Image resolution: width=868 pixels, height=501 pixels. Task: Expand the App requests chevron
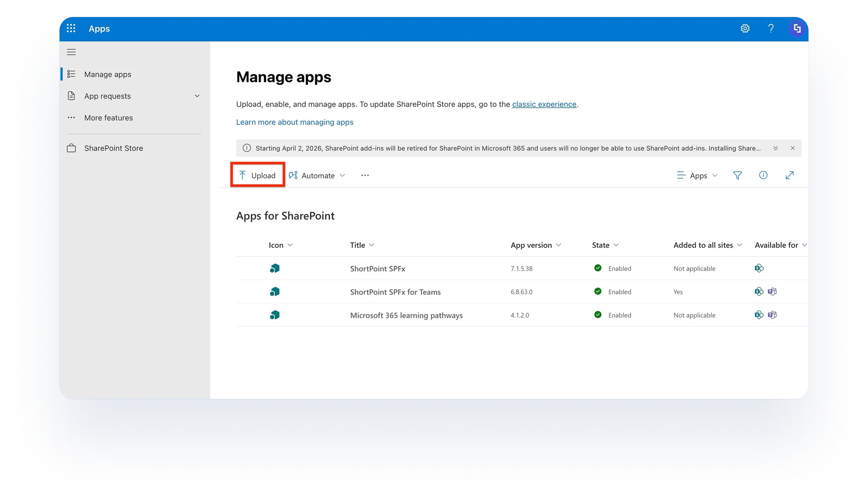[x=197, y=96]
